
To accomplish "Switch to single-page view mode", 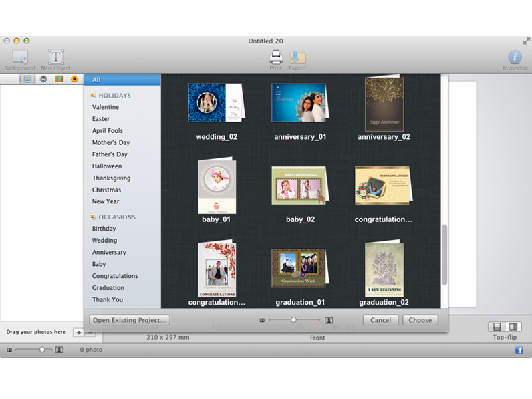I will pyautogui.click(x=497, y=326).
